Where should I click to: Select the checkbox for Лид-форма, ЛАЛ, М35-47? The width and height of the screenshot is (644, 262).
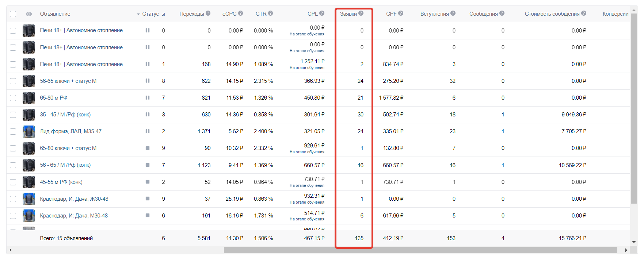click(x=13, y=131)
